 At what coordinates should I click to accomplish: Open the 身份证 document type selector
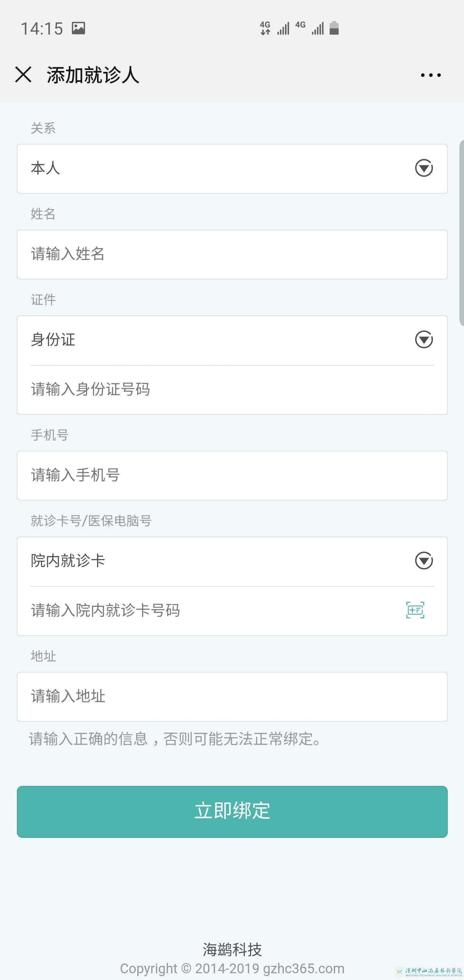[213, 340]
